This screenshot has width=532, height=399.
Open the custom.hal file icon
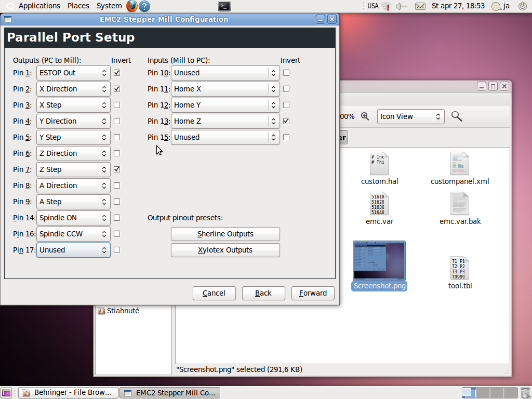pos(379,164)
